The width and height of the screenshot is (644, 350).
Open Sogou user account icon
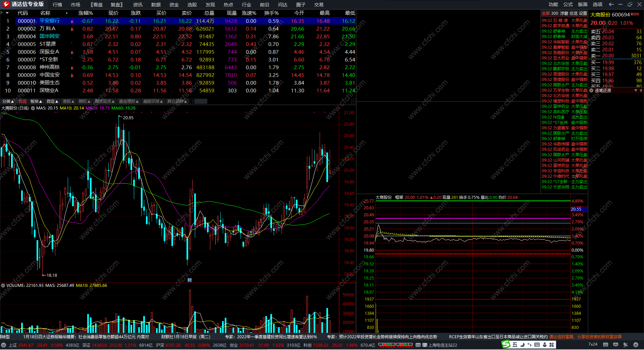(544, 345)
